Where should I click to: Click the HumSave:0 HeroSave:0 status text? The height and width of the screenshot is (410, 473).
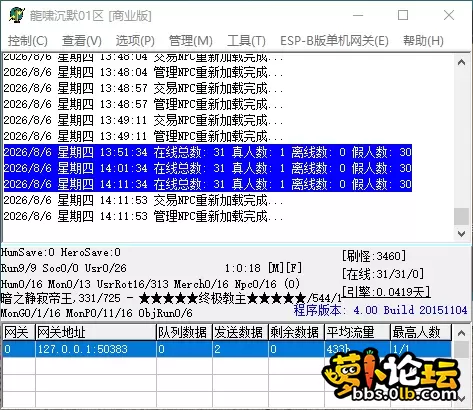[61, 252]
